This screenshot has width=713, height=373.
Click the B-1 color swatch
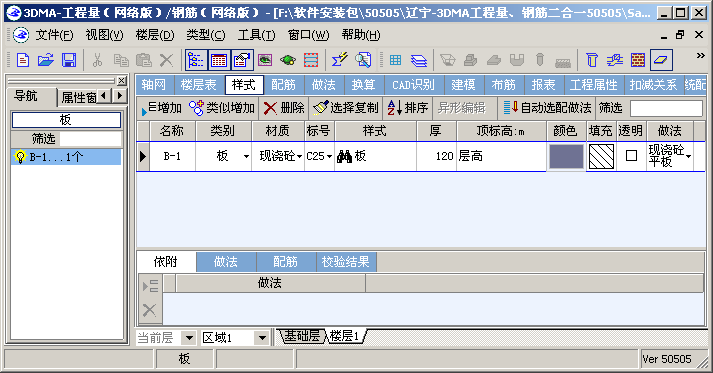(x=566, y=156)
